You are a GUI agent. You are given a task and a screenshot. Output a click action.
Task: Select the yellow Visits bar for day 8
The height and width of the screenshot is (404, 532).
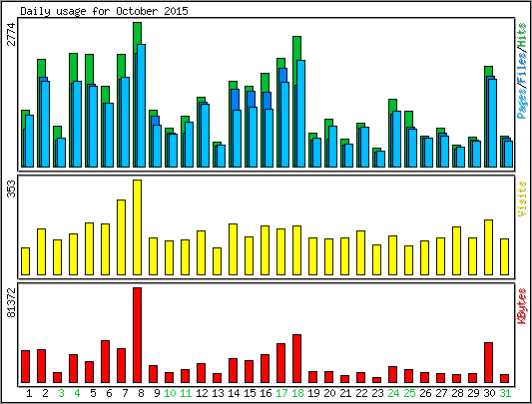click(x=137, y=227)
